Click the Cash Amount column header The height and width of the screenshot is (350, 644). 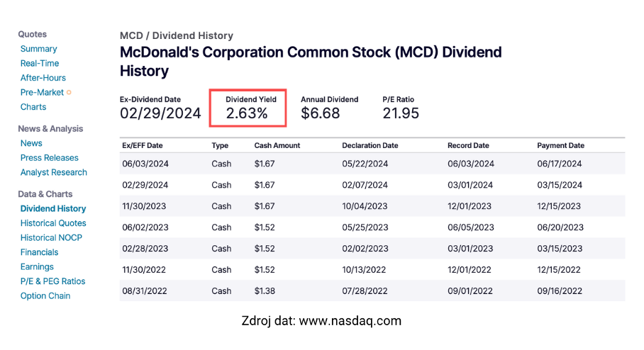point(277,145)
